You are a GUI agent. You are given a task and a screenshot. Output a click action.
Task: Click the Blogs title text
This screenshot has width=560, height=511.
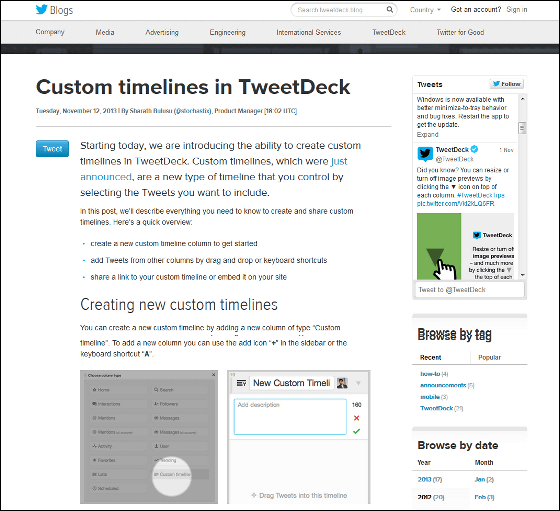coord(61,10)
